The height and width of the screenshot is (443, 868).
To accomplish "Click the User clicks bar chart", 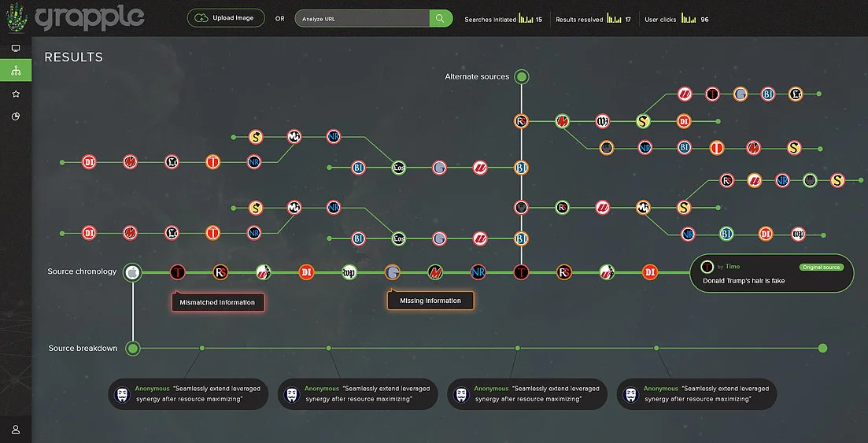I will pyautogui.click(x=689, y=18).
